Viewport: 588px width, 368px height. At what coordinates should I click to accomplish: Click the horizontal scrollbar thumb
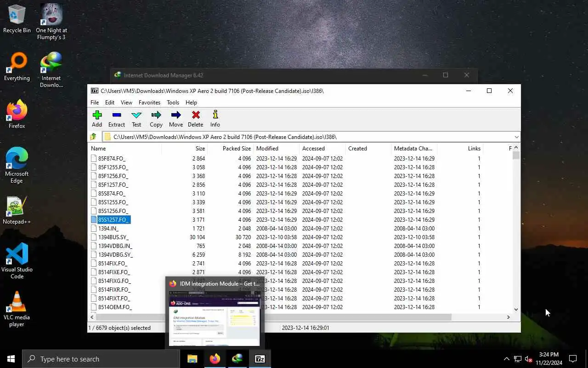(274, 317)
